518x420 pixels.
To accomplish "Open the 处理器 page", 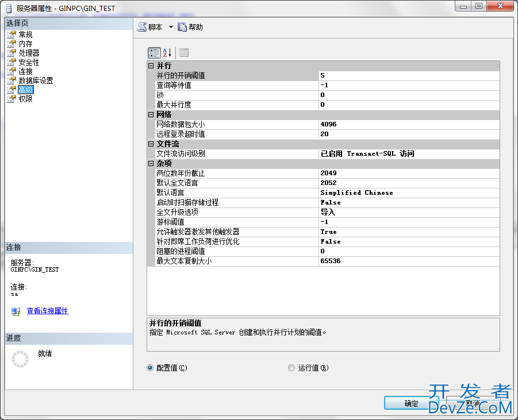I will pyautogui.click(x=29, y=53).
